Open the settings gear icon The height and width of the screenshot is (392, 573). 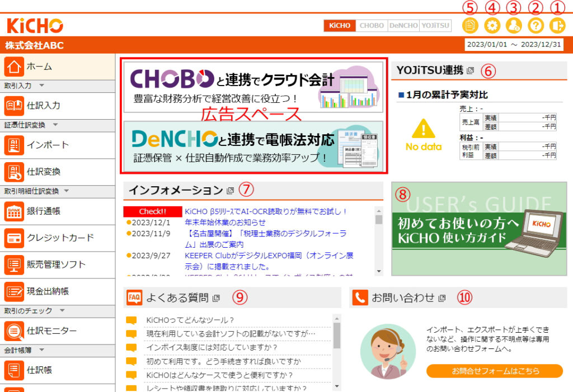[x=492, y=26]
